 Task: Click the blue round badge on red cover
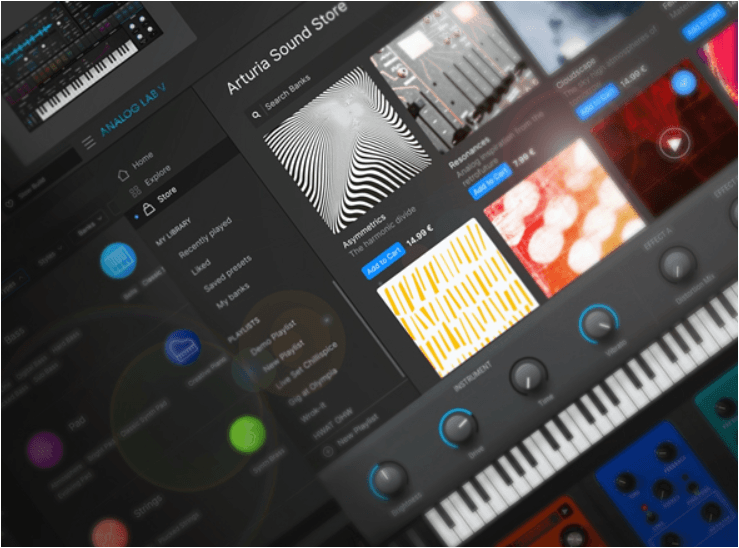coord(683,83)
